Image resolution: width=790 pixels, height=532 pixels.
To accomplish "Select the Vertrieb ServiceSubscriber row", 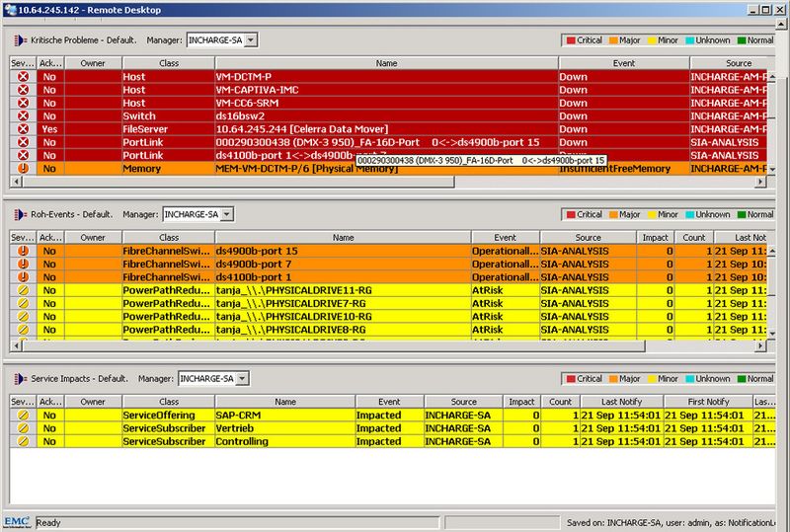I will click(x=392, y=428).
